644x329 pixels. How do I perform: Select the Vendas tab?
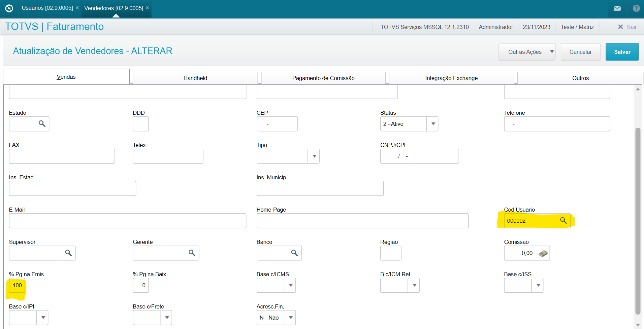66,77
